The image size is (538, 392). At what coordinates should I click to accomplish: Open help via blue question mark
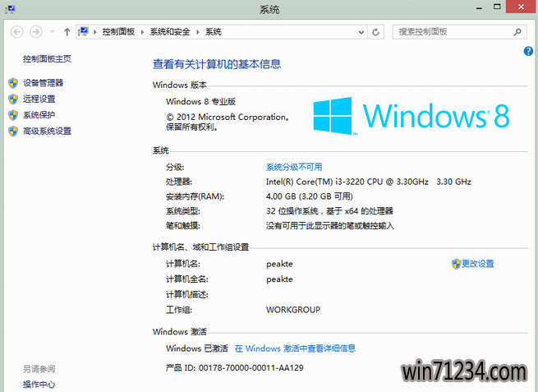528,51
